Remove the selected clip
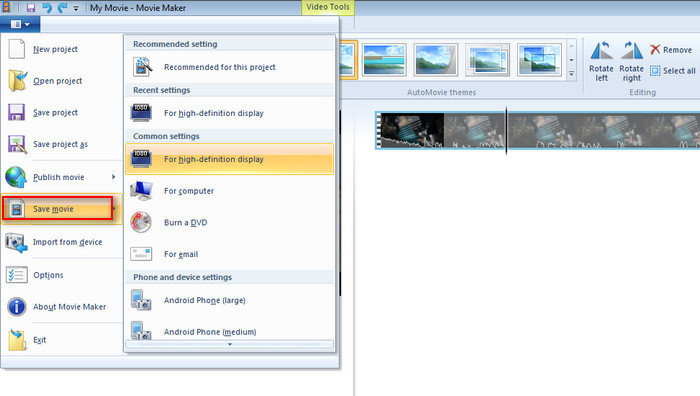Image resolution: width=700 pixels, height=396 pixels. point(671,50)
